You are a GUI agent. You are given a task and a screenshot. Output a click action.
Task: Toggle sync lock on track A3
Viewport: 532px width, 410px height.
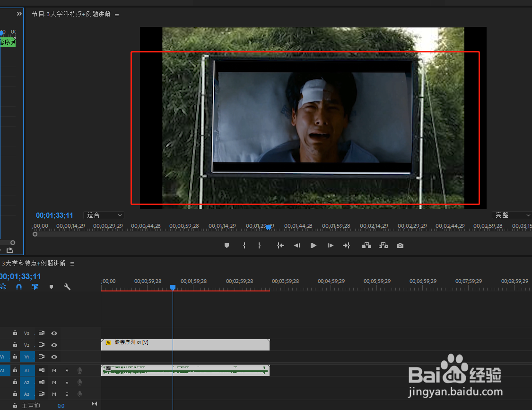[x=42, y=394]
